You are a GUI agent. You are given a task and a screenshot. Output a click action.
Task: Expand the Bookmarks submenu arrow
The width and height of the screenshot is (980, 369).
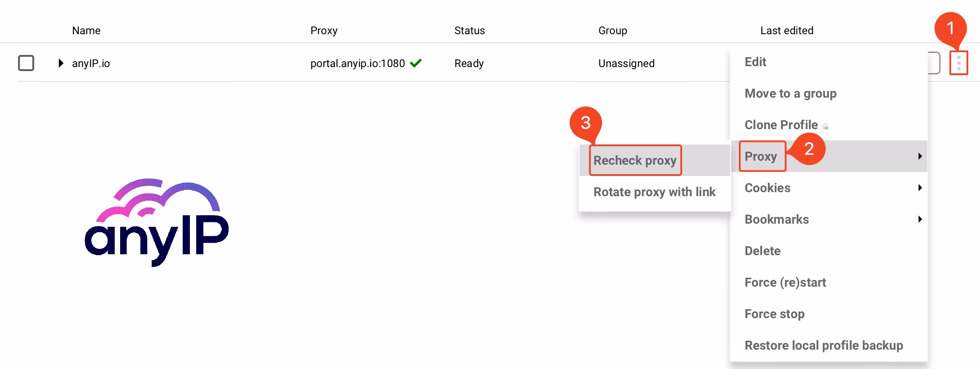(x=920, y=219)
